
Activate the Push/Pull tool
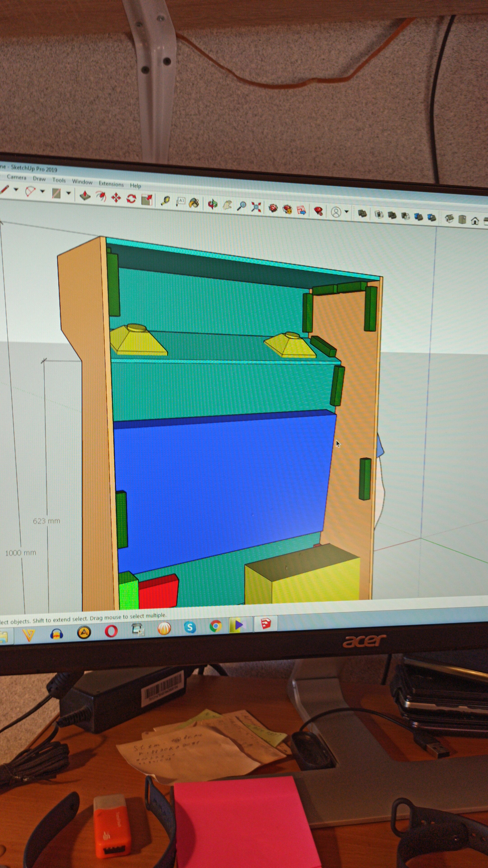tap(85, 195)
